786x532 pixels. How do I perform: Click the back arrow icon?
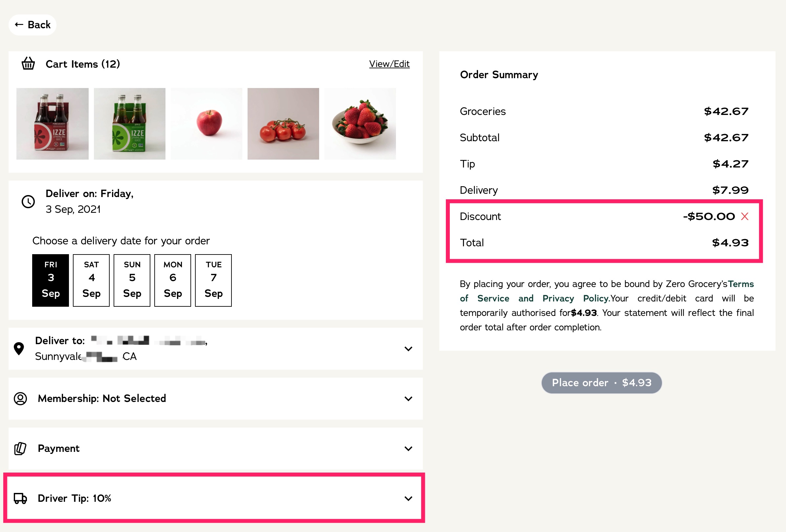[x=19, y=24]
